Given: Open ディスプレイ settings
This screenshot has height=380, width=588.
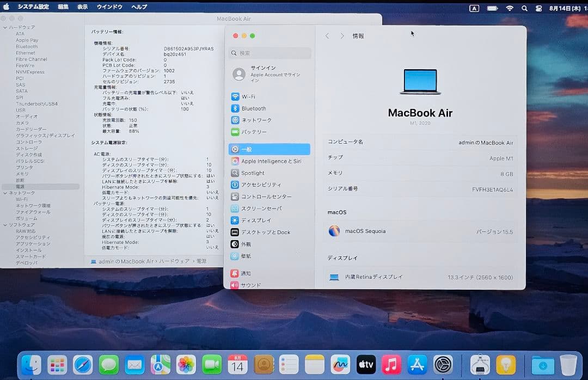Looking at the screenshot, I should pos(256,220).
